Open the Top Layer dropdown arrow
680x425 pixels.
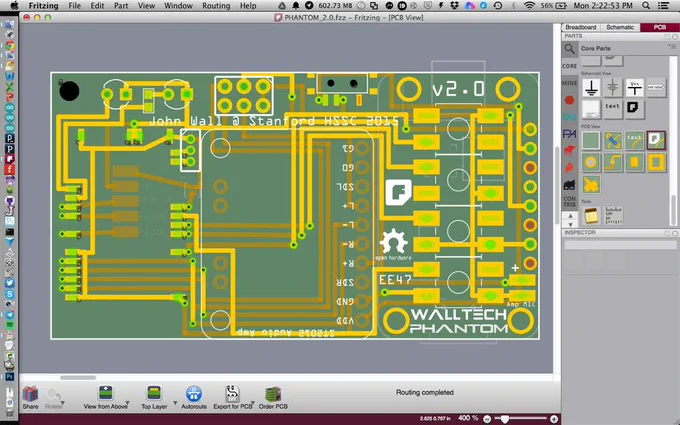click(x=175, y=404)
